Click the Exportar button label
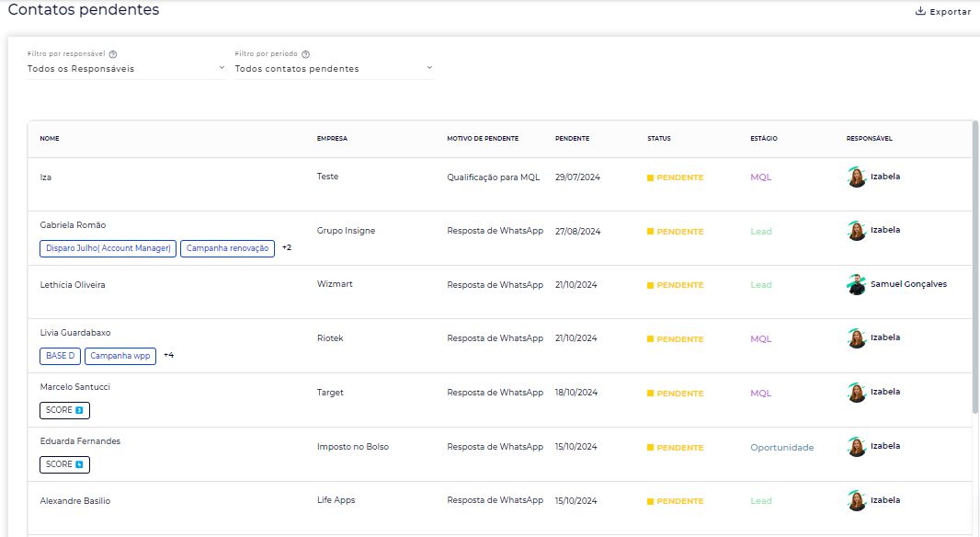 pyautogui.click(x=950, y=12)
